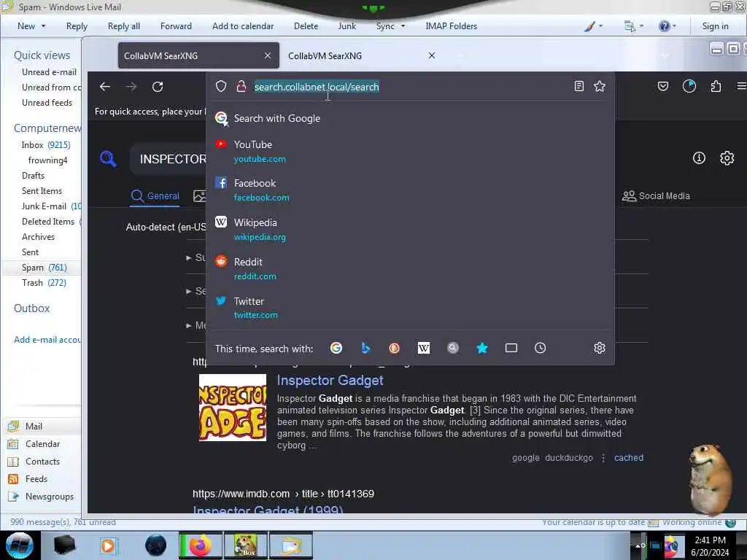The height and width of the screenshot is (560, 747).
Task: Open the Inspector Gadget result title
Action: point(330,380)
